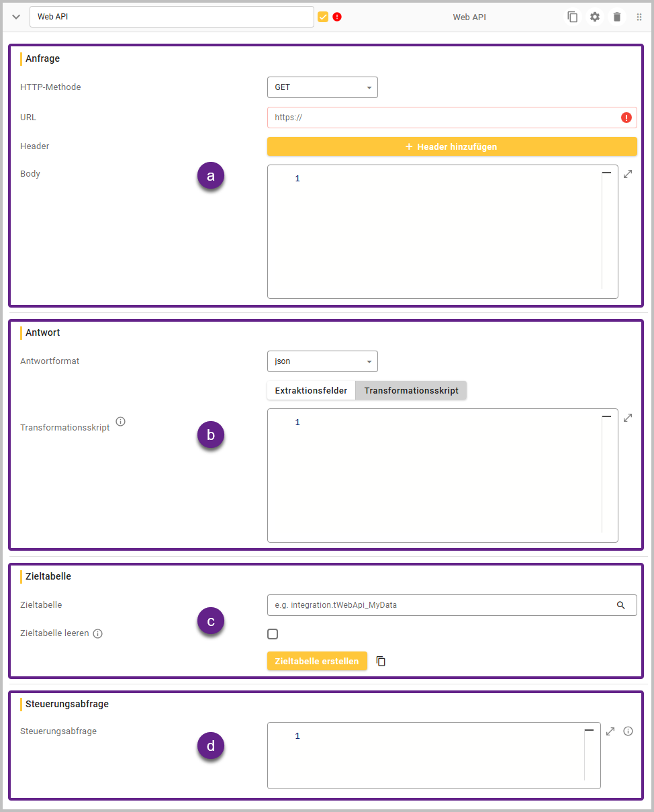Expand the Body editor to fullscreen
Viewport: 654px width, 812px height.
(627, 174)
